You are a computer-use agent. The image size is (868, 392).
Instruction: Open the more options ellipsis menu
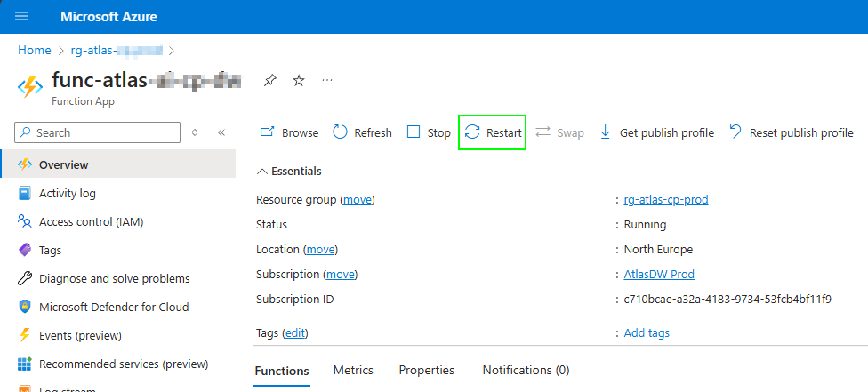coord(327,81)
